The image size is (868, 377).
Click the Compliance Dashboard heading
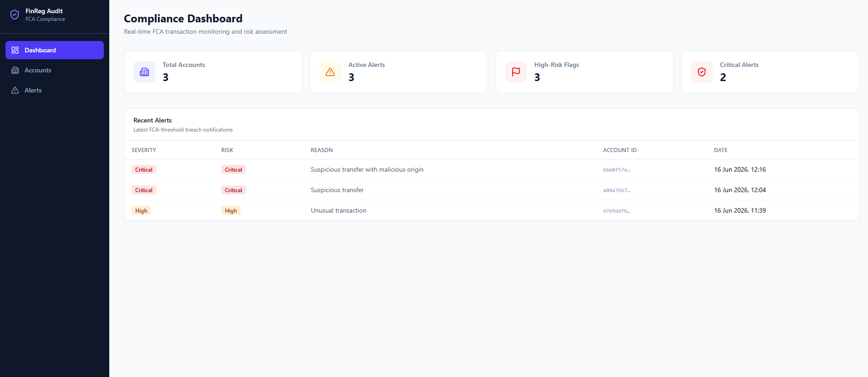183,19
